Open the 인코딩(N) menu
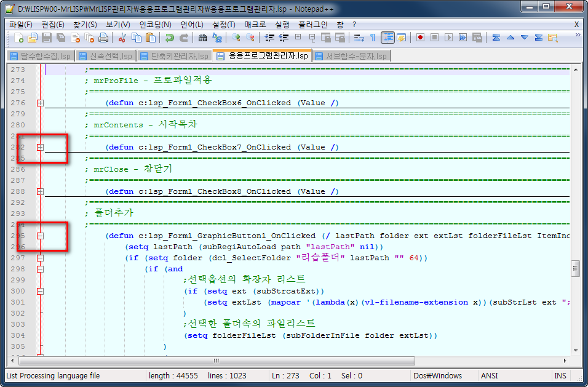This screenshot has width=588, height=387. point(155,25)
